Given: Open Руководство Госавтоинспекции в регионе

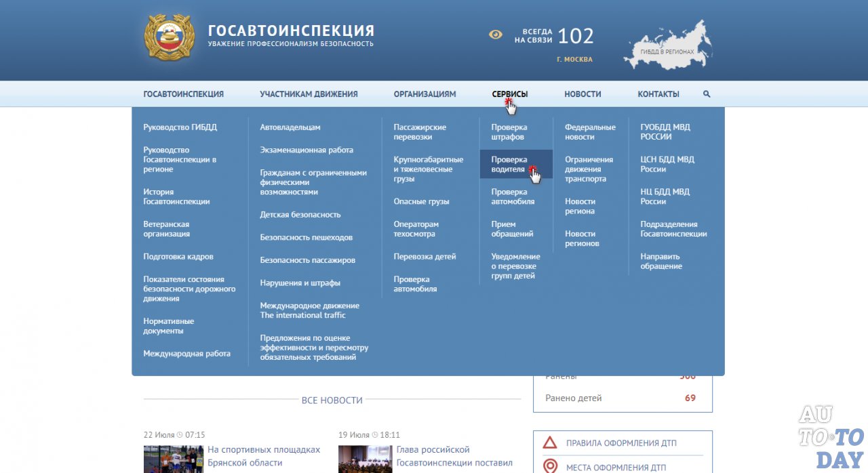Looking at the screenshot, I should click(180, 159).
